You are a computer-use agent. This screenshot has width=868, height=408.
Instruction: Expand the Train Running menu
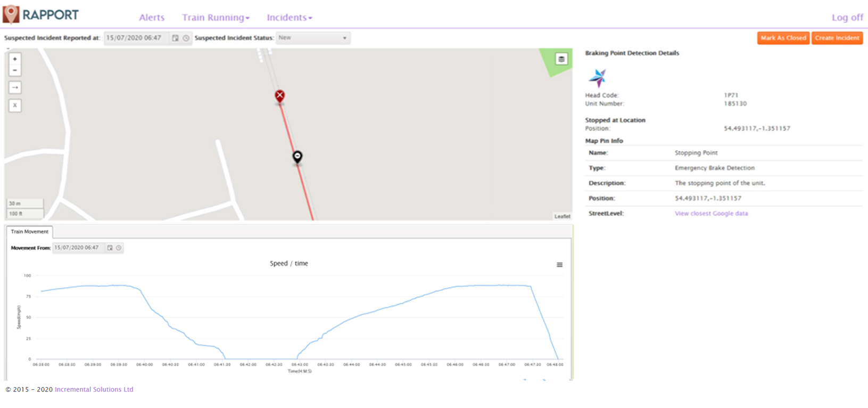pos(216,18)
